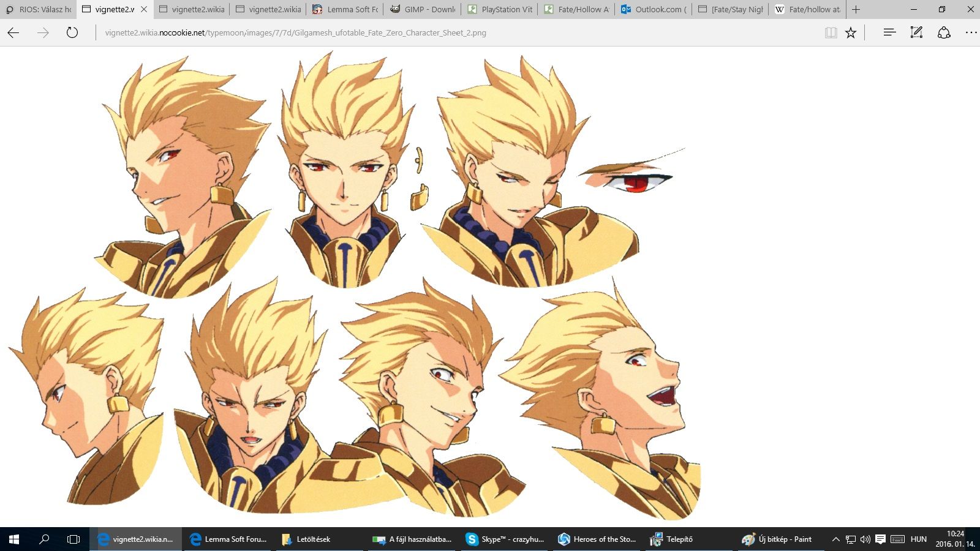
Task: Select vignette2.wikia.n Edge taskbar button
Action: click(x=136, y=539)
